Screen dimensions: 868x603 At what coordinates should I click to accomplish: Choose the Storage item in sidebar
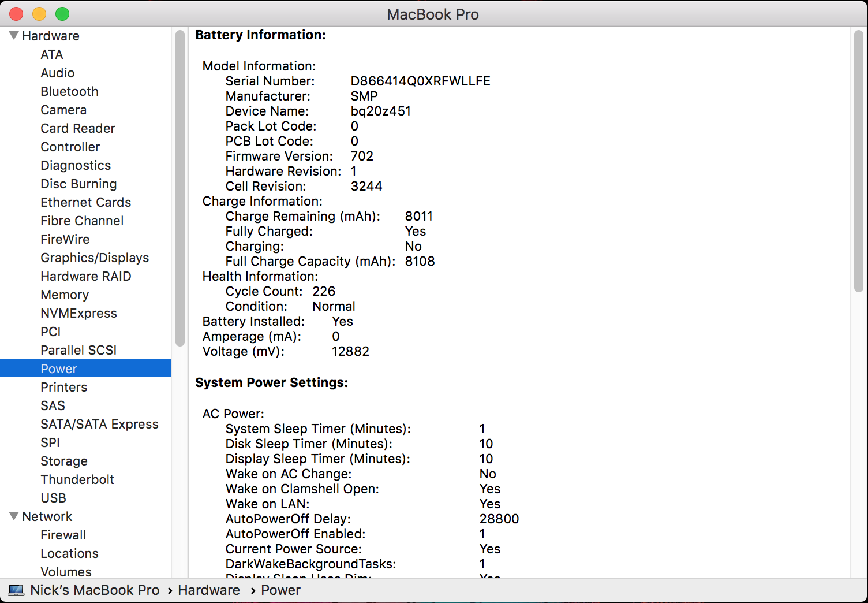64,461
